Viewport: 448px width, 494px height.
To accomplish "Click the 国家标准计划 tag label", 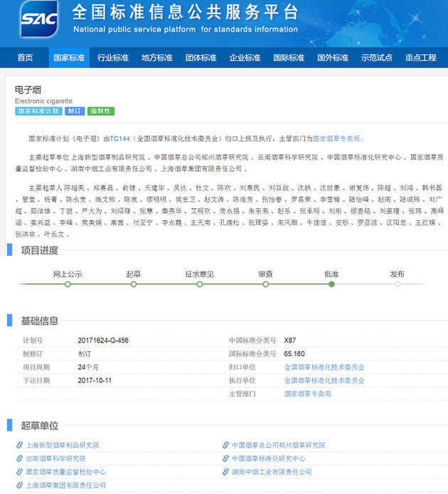I will point(38,112).
